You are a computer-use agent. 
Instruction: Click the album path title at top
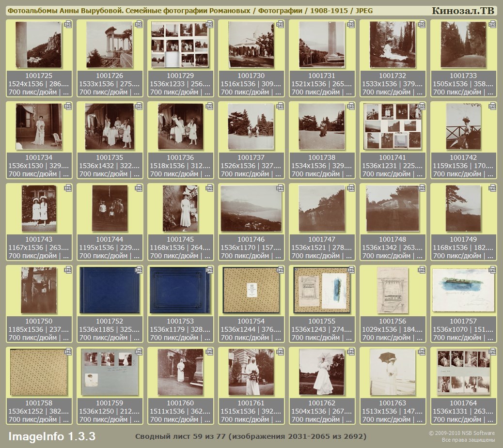[x=189, y=11]
